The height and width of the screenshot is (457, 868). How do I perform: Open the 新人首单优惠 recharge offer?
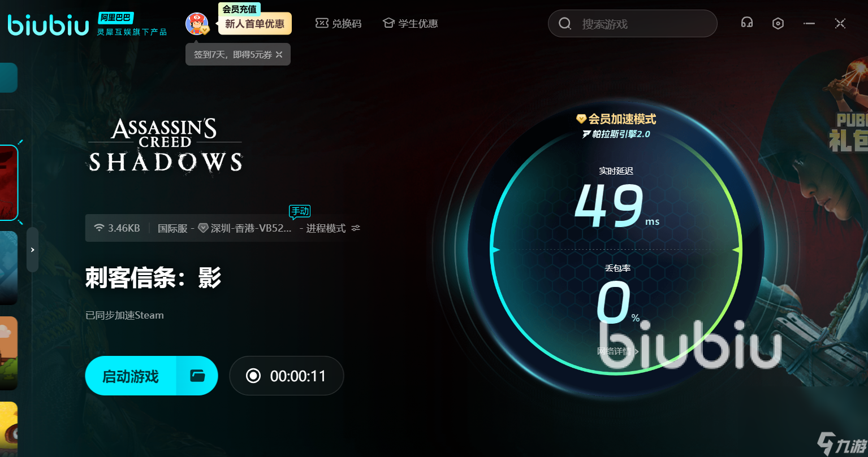[x=254, y=24]
